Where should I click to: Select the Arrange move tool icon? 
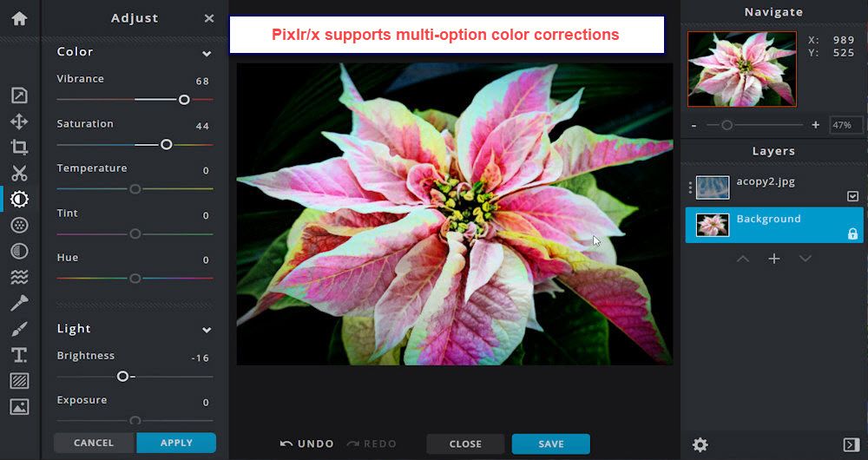pyautogui.click(x=19, y=122)
